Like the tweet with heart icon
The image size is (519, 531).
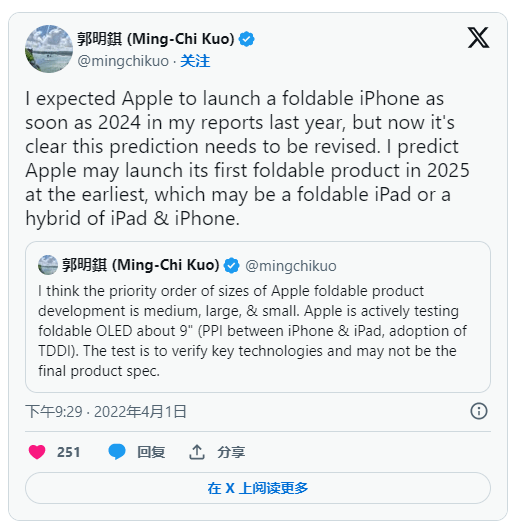coord(37,452)
